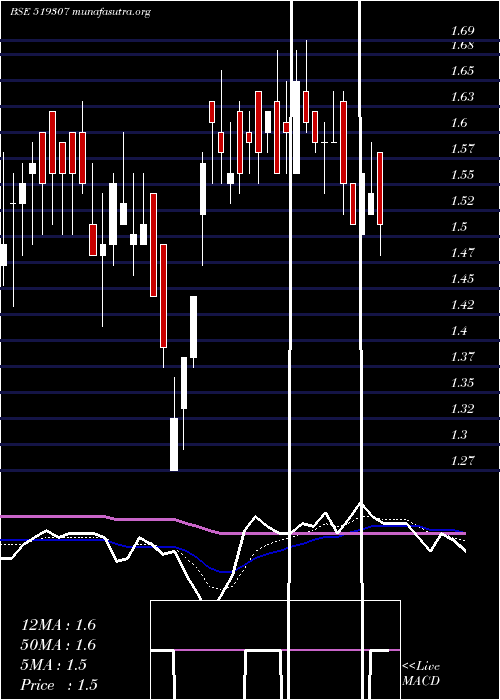Click the 12MA : 1.6 readout

(58, 625)
